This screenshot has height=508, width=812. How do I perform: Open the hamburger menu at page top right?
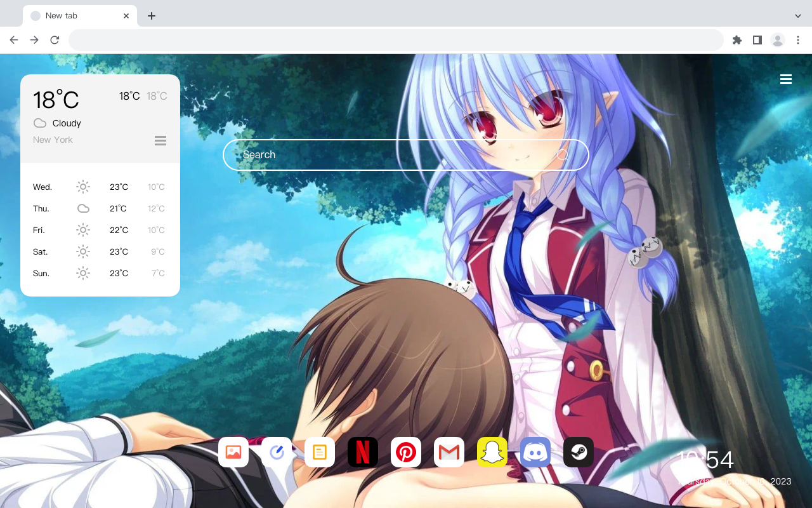(786, 79)
